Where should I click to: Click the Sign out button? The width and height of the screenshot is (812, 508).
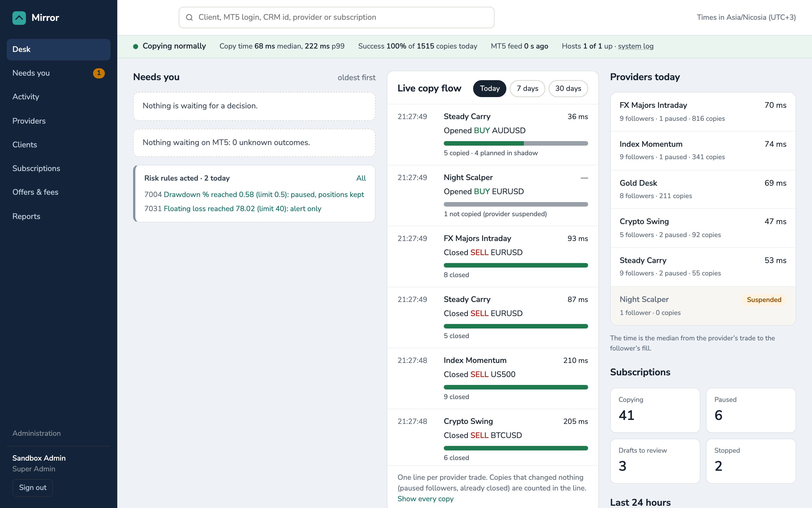32,487
